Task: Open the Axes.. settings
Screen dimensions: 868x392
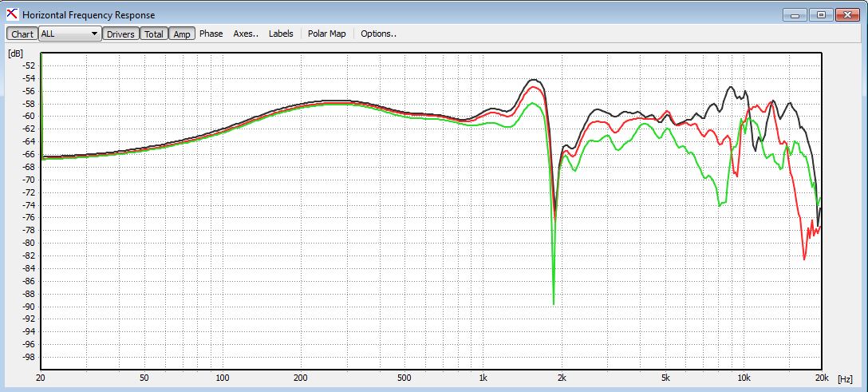Action: (246, 34)
